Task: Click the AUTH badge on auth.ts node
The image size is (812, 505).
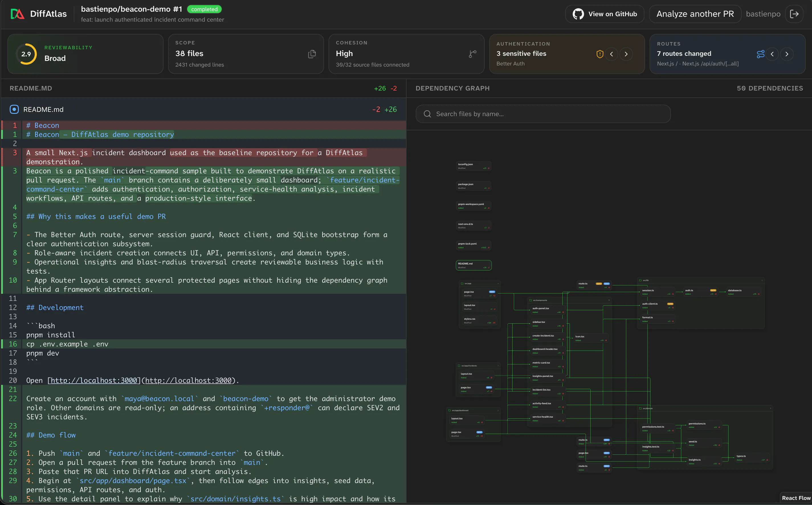Action: [x=713, y=290]
